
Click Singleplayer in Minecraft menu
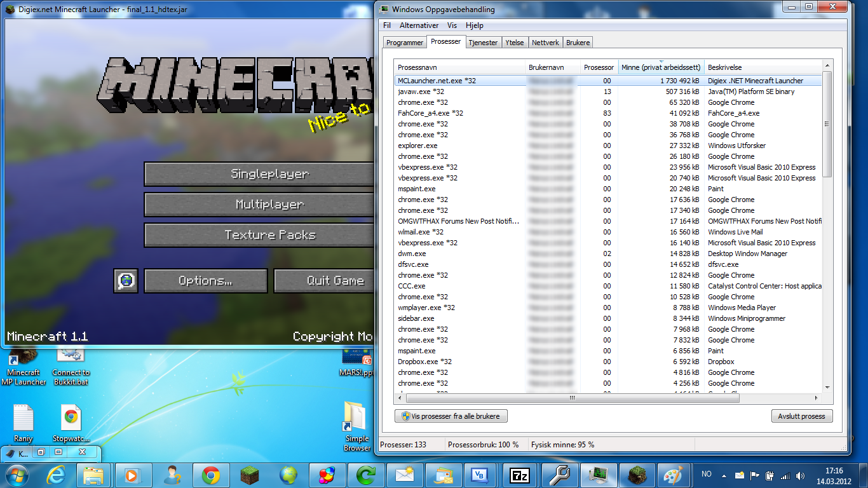pyautogui.click(x=259, y=174)
